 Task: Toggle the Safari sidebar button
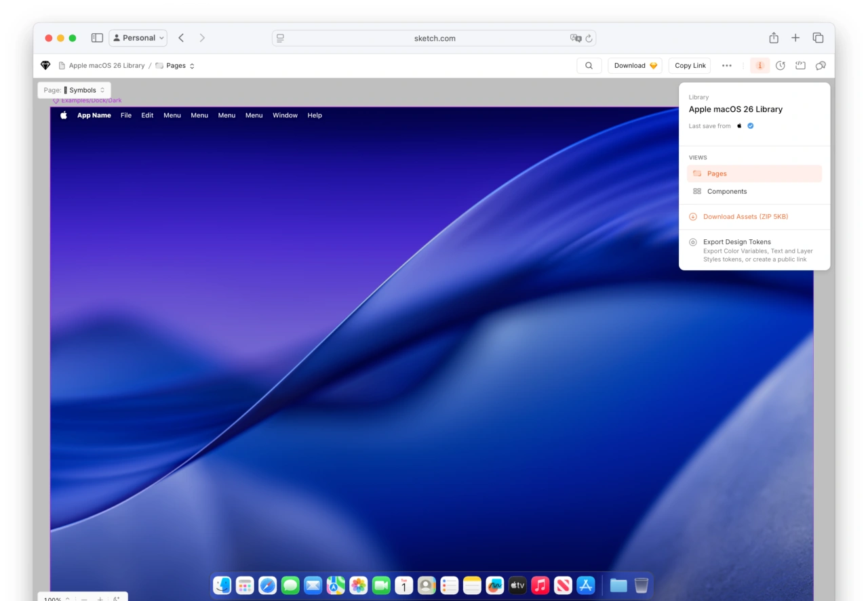point(97,38)
